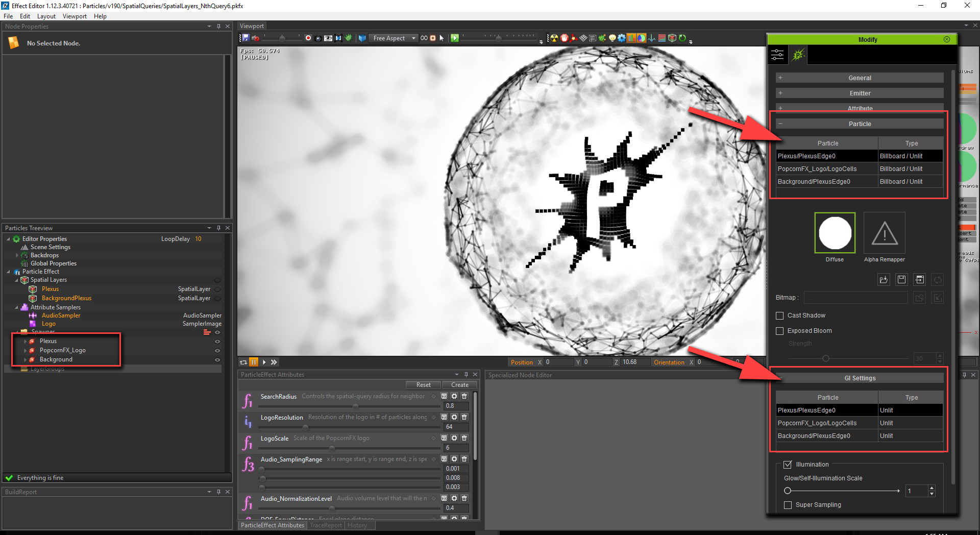Toggle visibility eye for PopcornFX_Logo spawner
The height and width of the screenshot is (535, 980).
(x=217, y=351)
